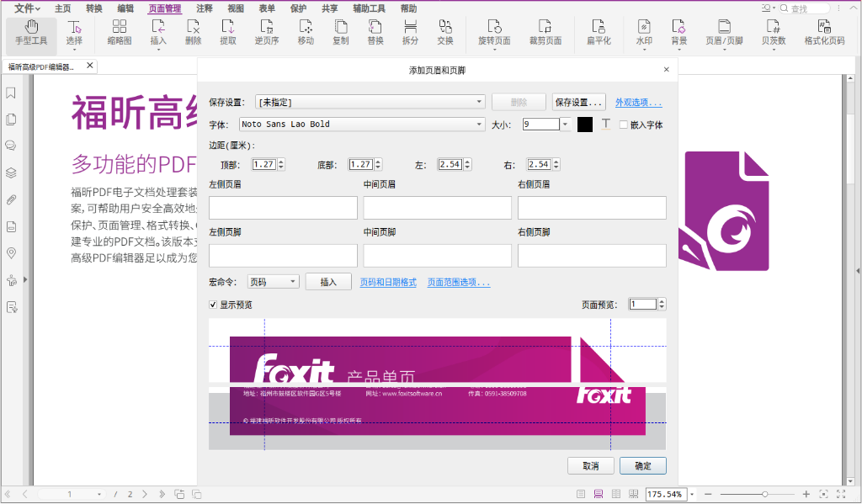Screen dimensions: 862x504
Task: Click the left header (左侧页眉) text box
Action: click(x=283, y=208)
